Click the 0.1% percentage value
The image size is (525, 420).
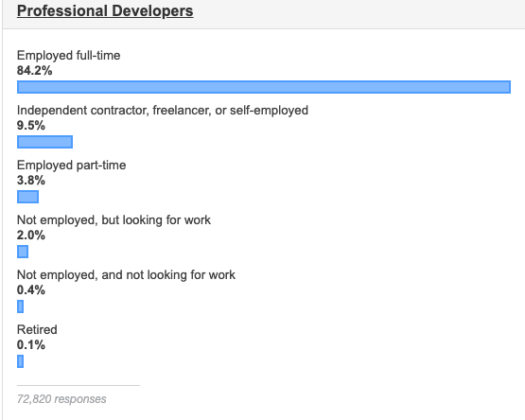pos(31,345)
